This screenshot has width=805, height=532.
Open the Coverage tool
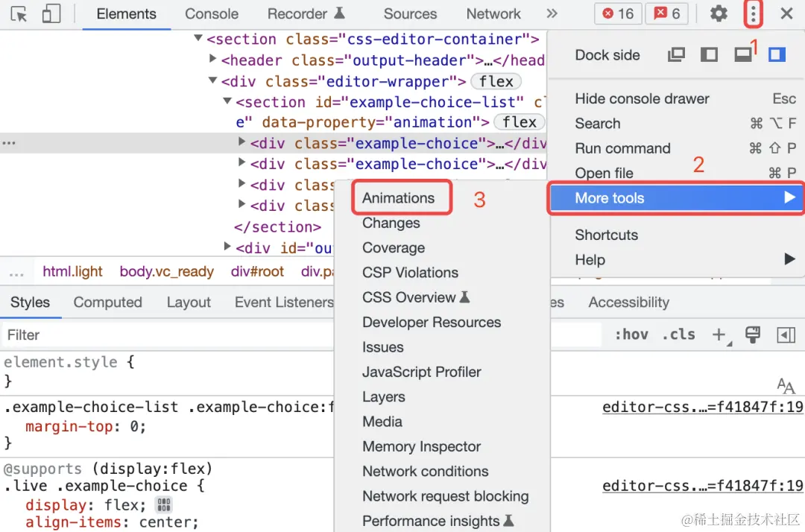(x=394, y=248)
